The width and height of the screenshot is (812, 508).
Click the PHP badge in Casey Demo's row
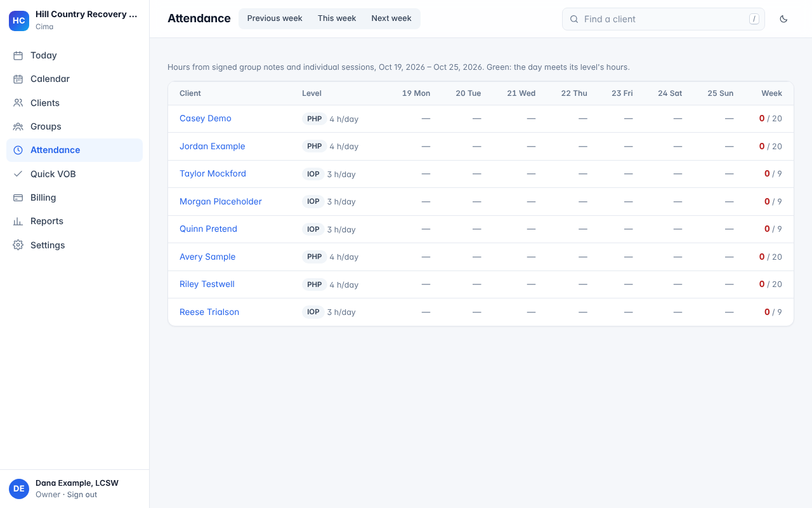click(x=315, y=119)
